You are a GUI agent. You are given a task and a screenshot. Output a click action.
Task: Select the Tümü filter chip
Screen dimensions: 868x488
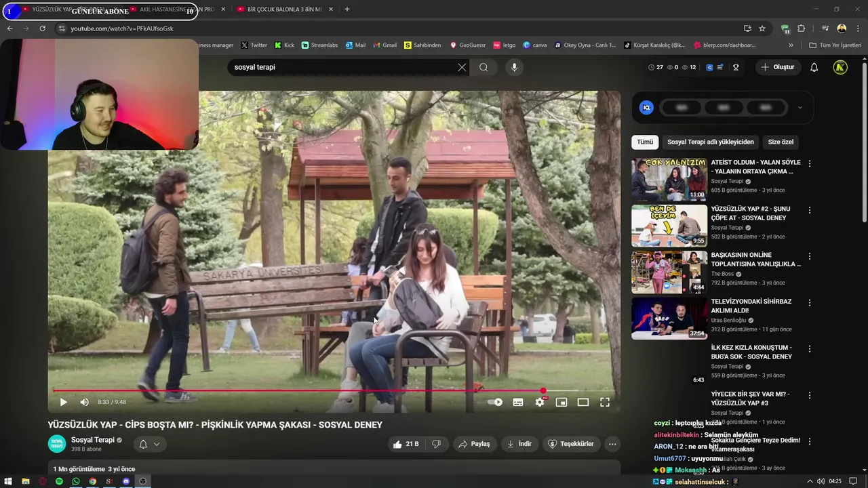(x=645, y=142)
